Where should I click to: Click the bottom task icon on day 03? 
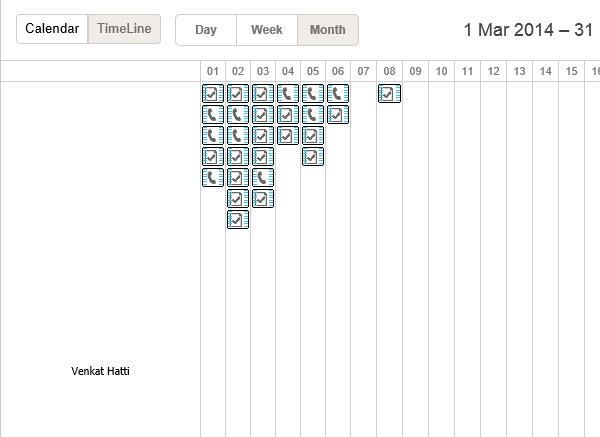point(263,199)
